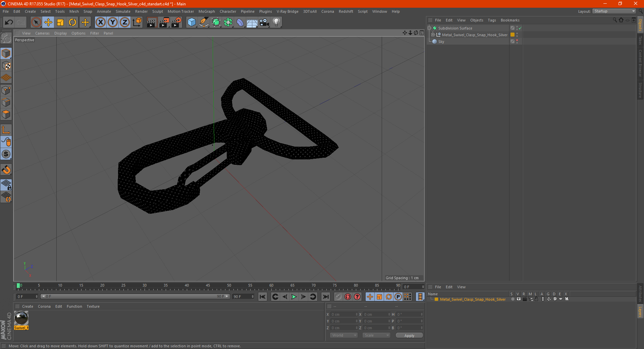Viewport: 644px width, 349px height.
Task: Select the Live Selection tool
Action: click(36, 22)
